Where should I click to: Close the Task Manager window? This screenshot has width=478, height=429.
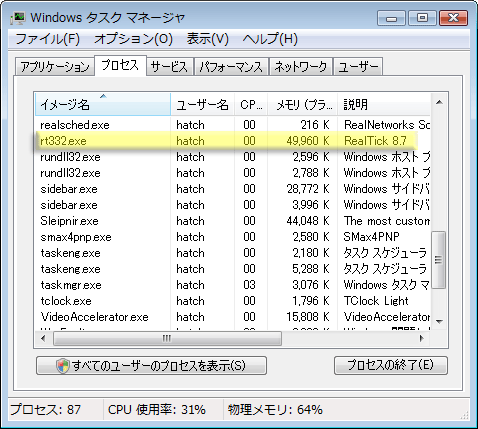pyautogui.click(x=453, y=18)
